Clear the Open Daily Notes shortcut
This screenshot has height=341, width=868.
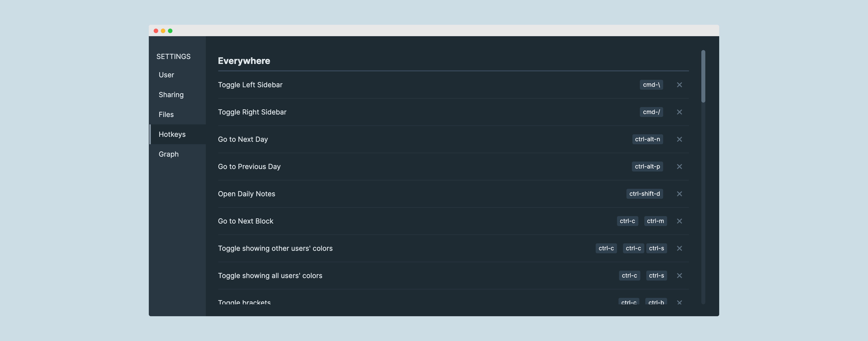coord(679,194)
